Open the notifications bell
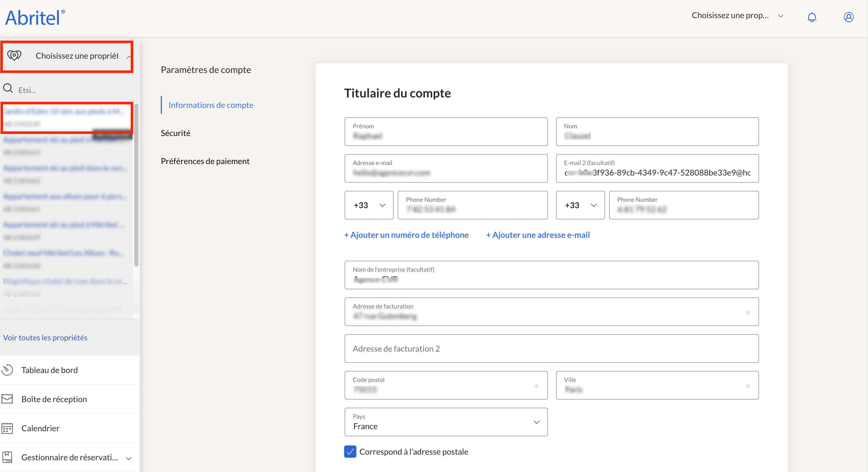Screen dimensions: 868x472 click(x=812, y=17)
